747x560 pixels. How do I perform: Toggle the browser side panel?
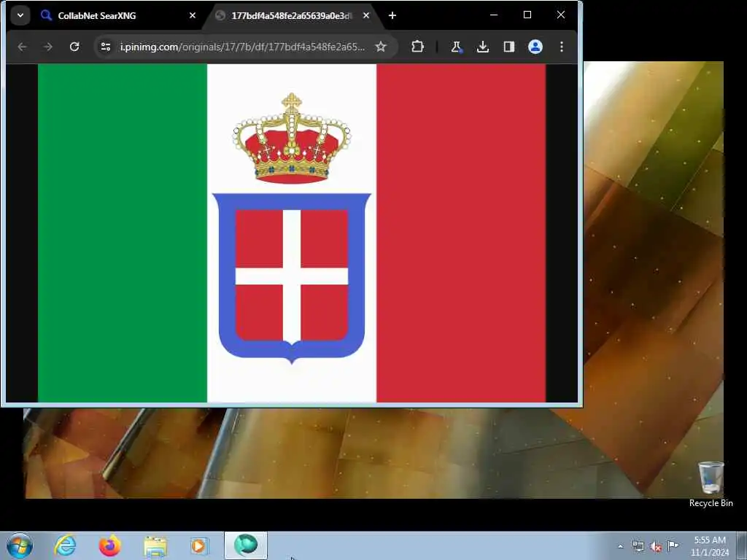(x=508, y=47)
